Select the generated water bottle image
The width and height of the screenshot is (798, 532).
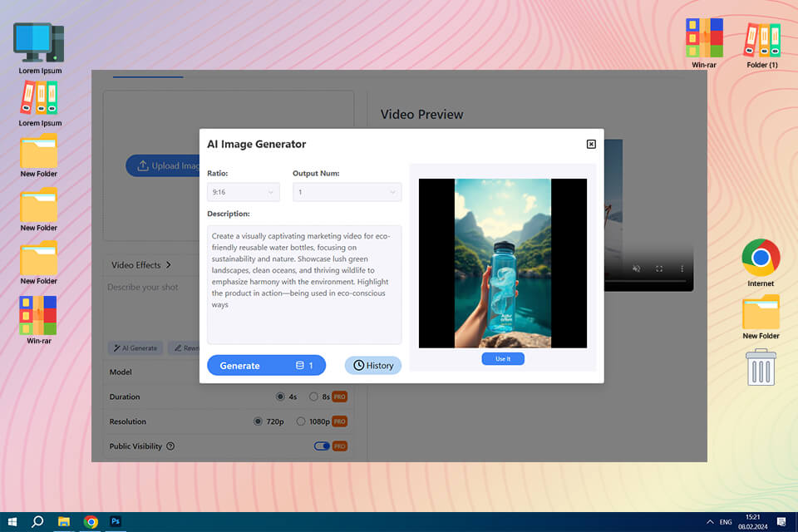(503, 264)
